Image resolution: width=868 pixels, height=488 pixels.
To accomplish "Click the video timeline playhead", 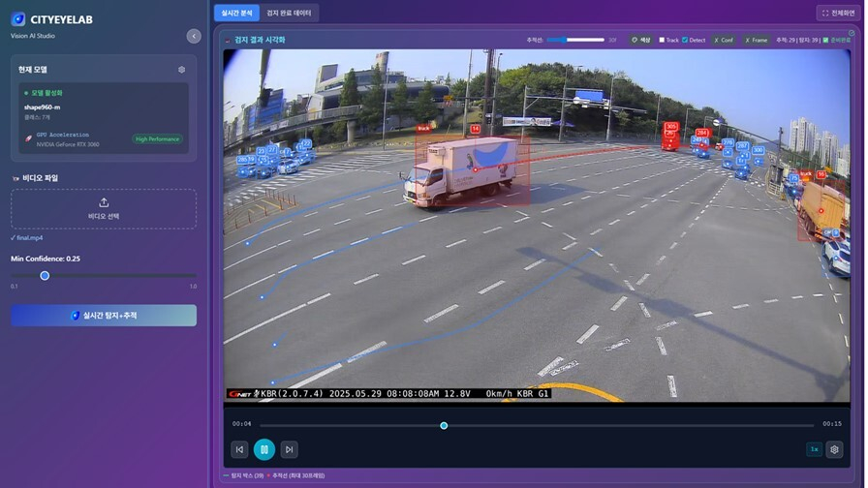I will click(444, 425).
